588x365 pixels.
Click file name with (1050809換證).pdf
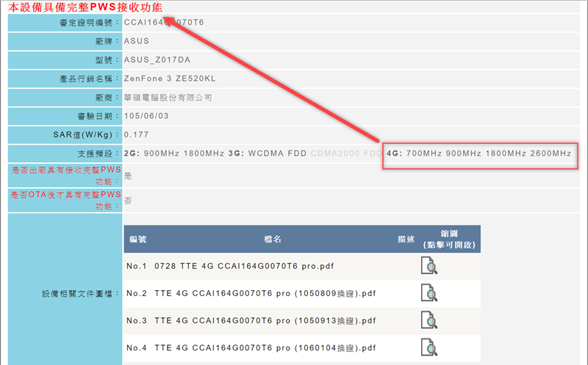click(265, 294)
